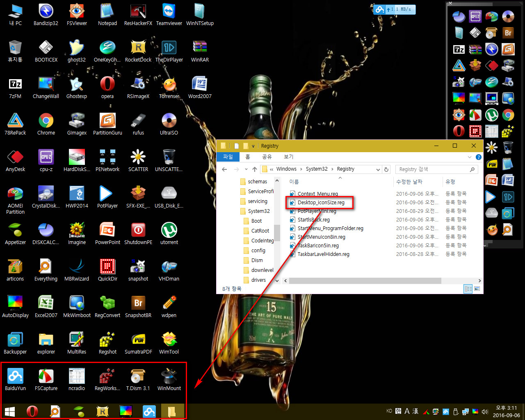Select the ShutdownPE desktop icon
The height and width of the screenshot is (420, 525).
[138, 234]
